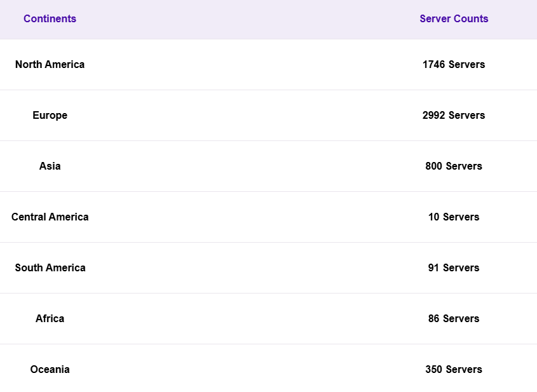
Task: Click the divider line below the Asia row
Action: [254, 191]
